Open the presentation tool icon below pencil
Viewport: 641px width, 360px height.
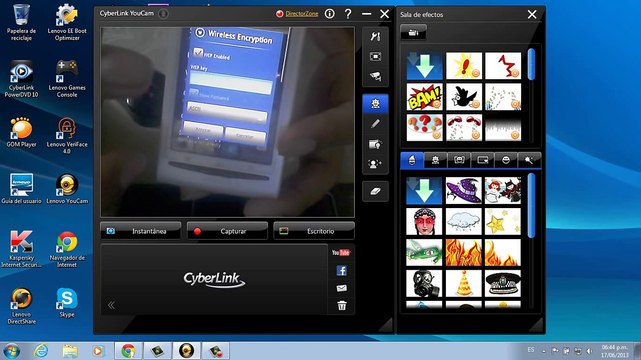(x=375, y=144)
